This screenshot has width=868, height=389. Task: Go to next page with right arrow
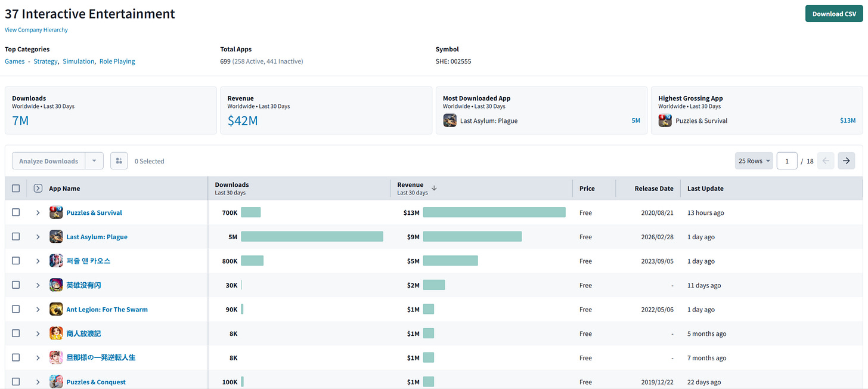846,161
